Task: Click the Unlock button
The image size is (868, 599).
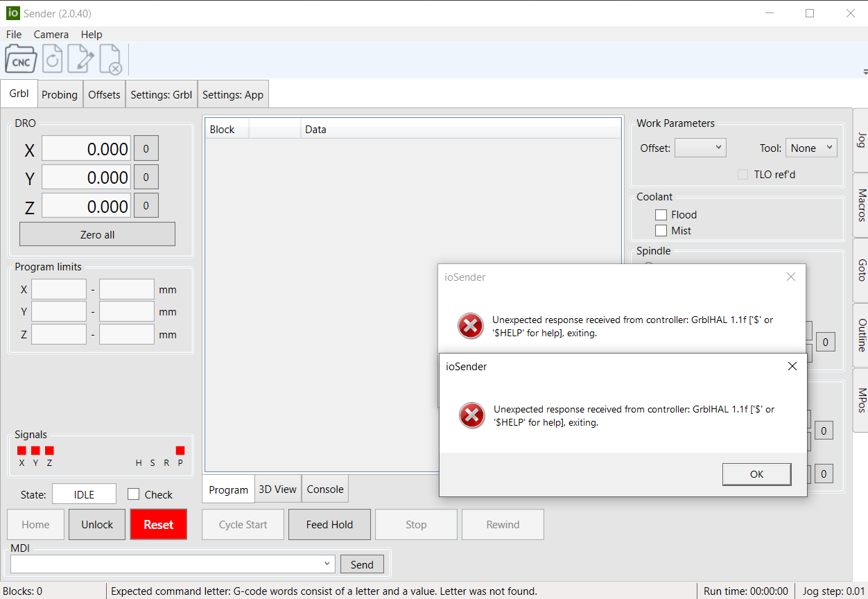Action: click(97, 525)
